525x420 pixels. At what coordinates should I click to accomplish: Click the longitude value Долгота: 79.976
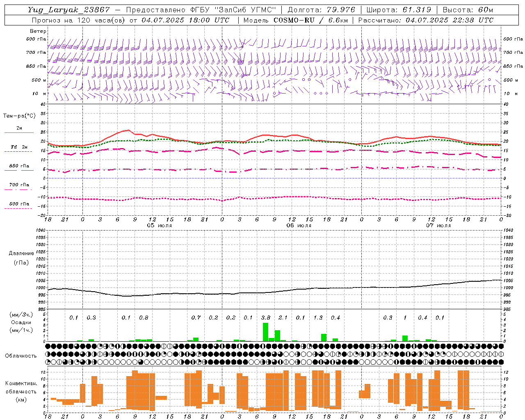[x=322, y=10]
